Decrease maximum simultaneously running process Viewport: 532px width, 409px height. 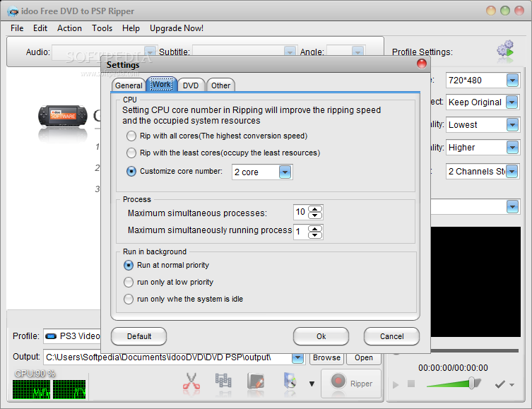pos(315,235)
